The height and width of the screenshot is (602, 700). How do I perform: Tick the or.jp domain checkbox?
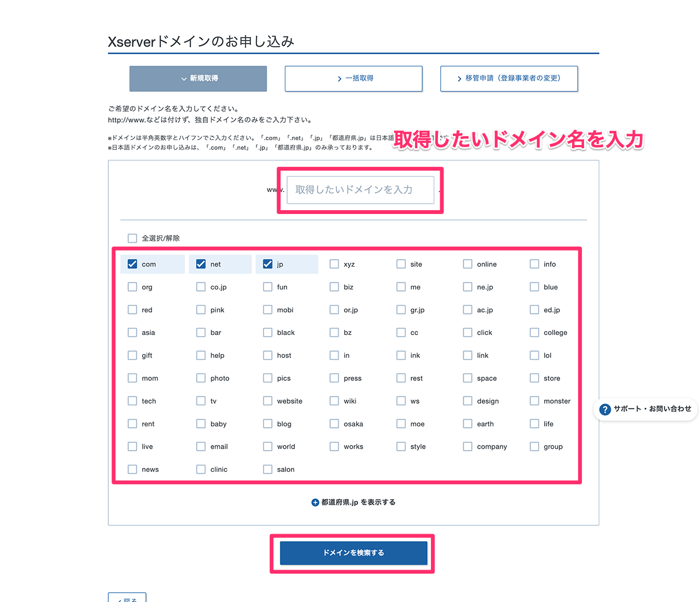pos(334,310)
